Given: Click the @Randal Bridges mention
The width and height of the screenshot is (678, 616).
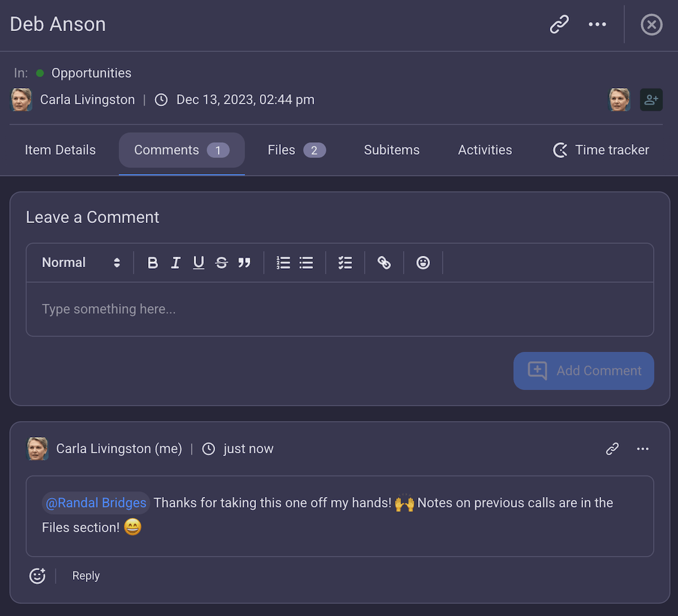Looking at the screenshot, I should coord(95,503).
